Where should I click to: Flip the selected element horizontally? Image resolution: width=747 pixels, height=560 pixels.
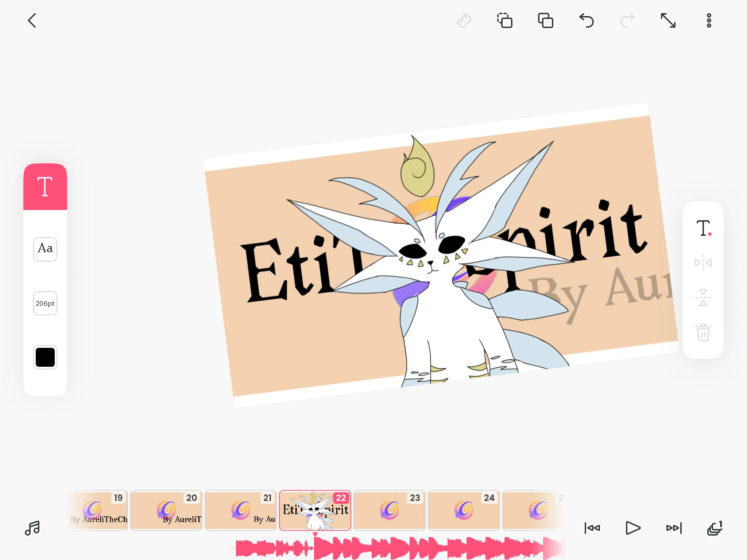[x=703, y=262]
